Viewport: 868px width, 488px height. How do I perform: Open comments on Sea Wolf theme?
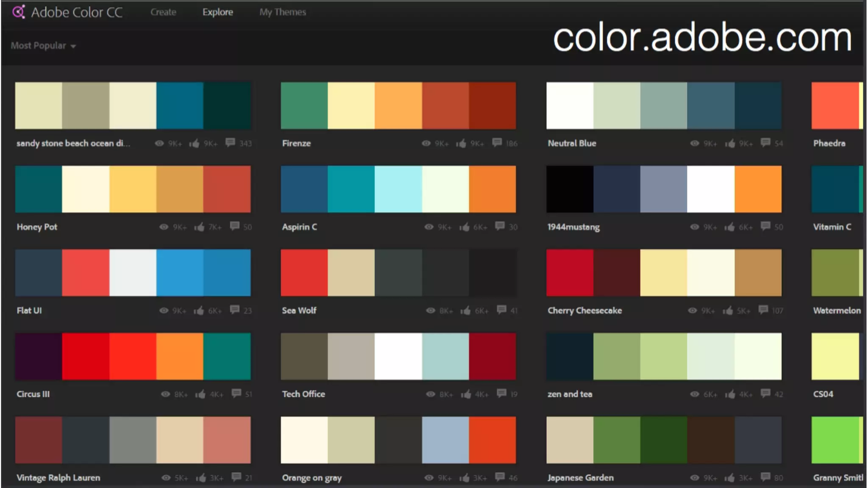pyautogui.click(x=501, y=310)
